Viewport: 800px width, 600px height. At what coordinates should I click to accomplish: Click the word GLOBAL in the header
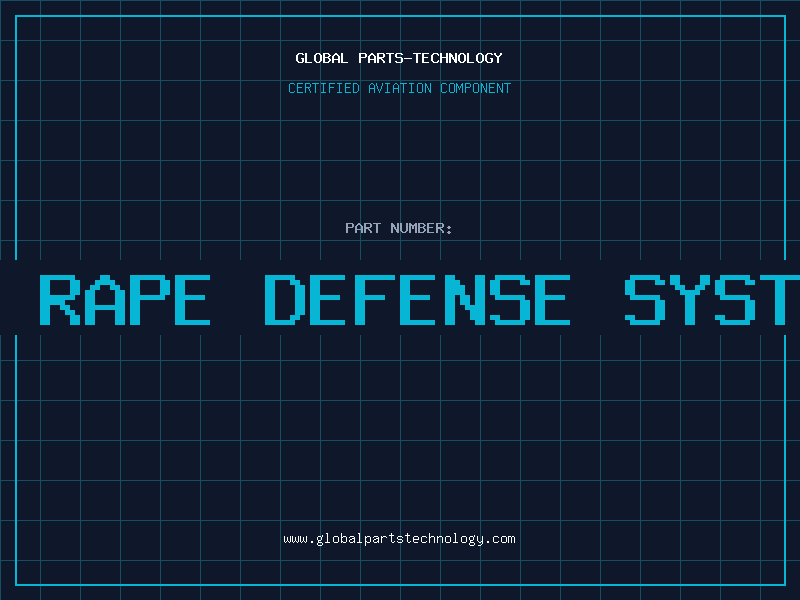tap(319, 58)
